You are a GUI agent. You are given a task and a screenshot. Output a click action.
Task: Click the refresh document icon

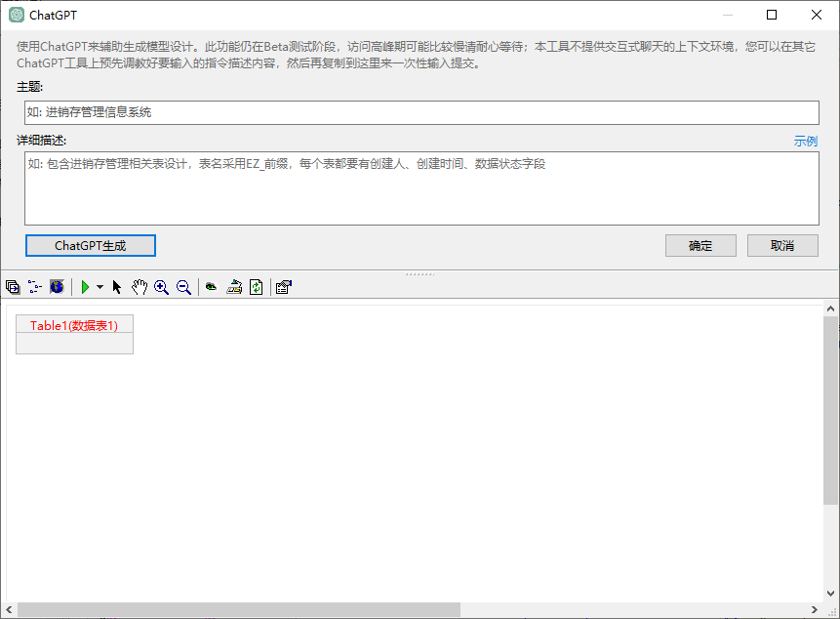click(256, 287)
